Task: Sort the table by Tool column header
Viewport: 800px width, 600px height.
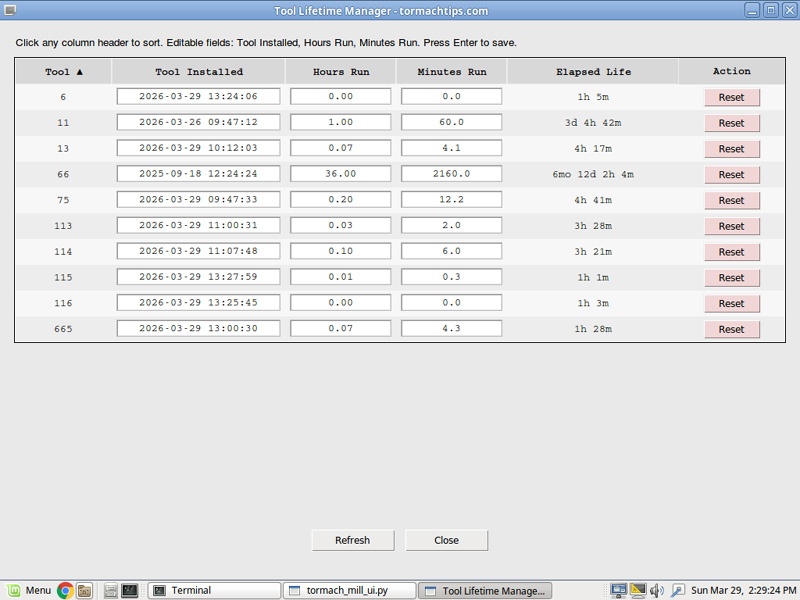Action: point(64,72)
